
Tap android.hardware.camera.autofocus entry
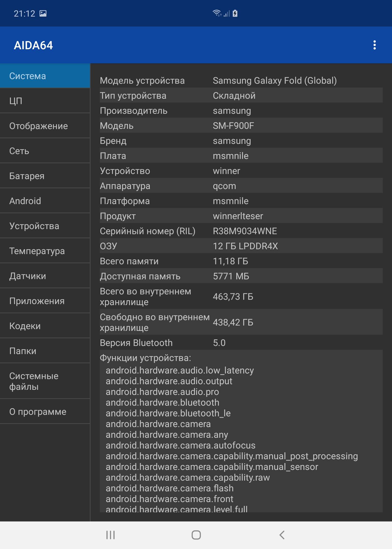tap(180, 445)
